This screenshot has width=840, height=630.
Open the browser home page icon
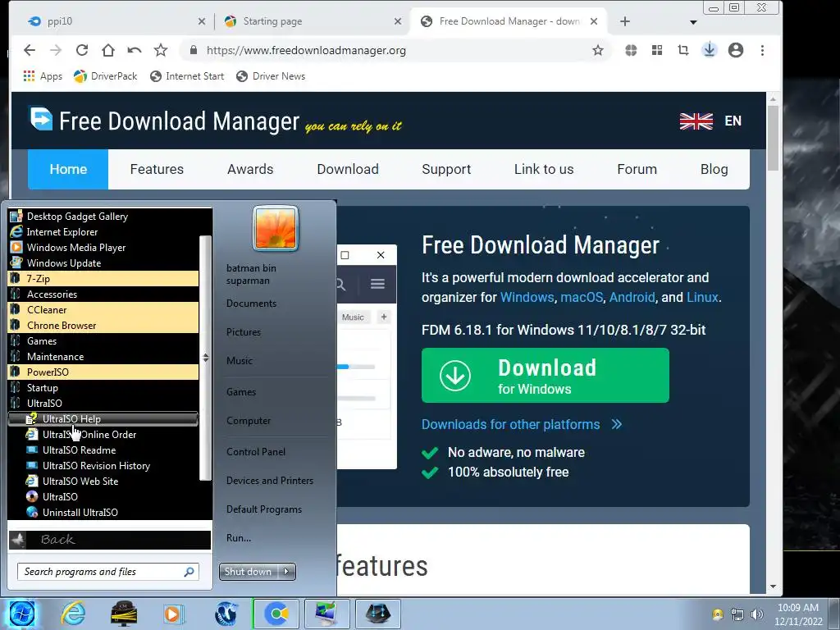tap(108, 50)
